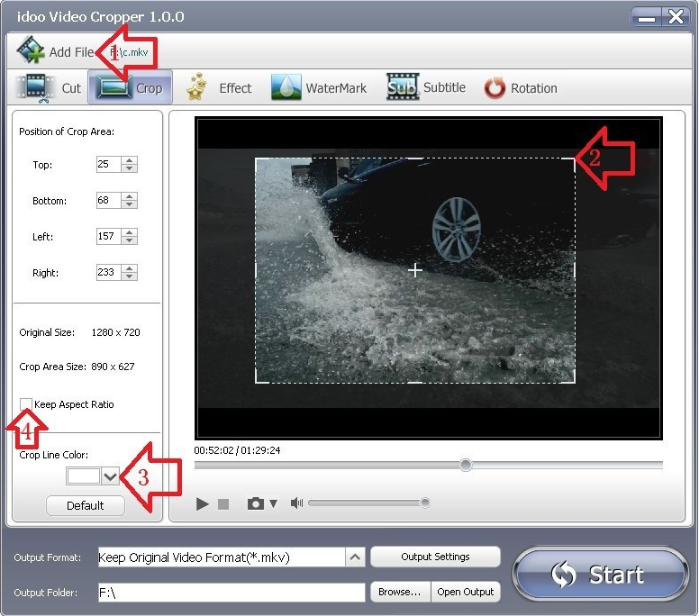Decrease the Right crop value

tap(130, 276)
